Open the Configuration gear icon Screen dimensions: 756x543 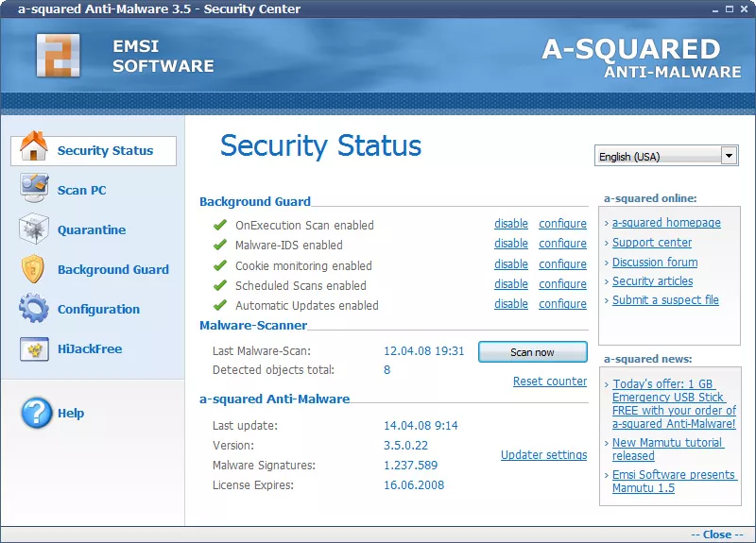pos(34,309)
